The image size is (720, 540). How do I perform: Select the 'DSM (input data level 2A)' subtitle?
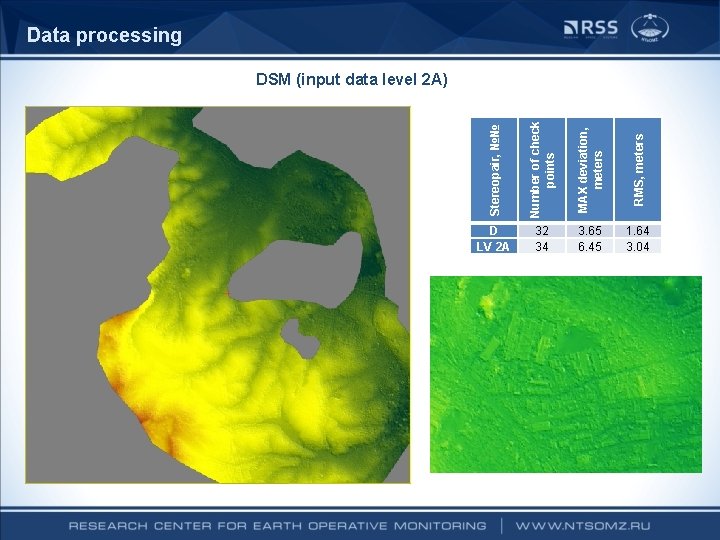[352, 79]
